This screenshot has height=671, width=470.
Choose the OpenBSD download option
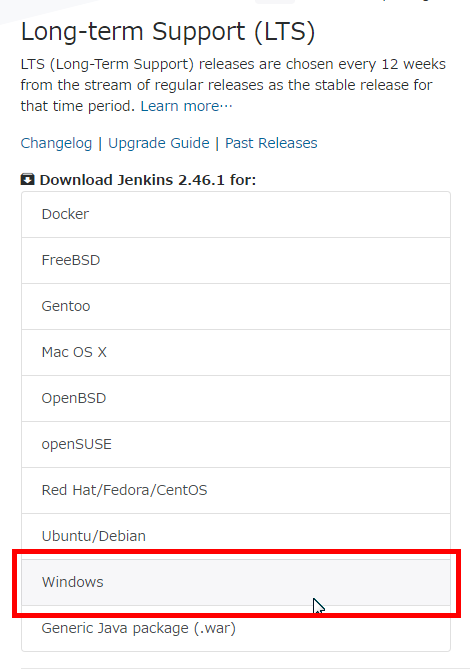click(x=236, y=398)
